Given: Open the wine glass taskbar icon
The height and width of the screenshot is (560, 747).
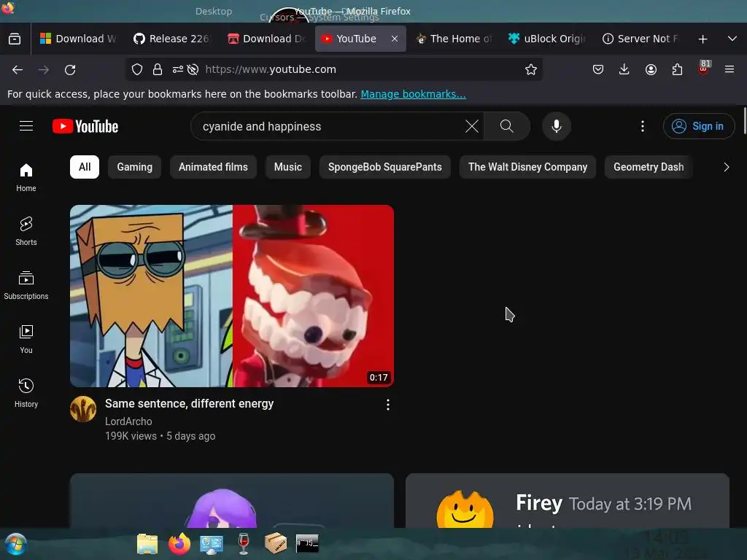Looking at the screenshot, I should coord(244,544).
